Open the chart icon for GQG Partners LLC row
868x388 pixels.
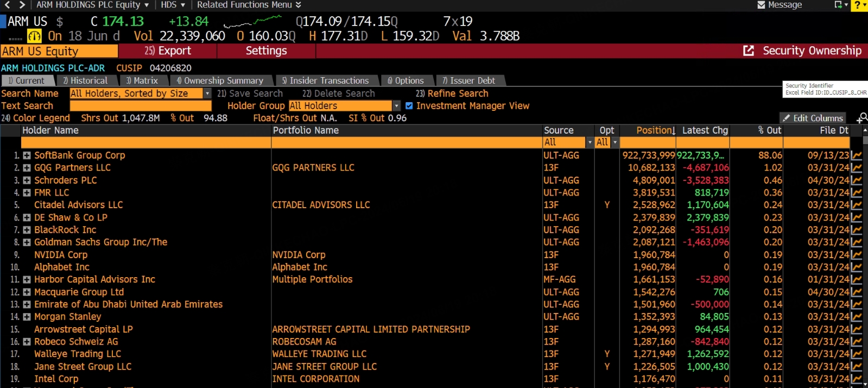click(x=857, y=168)
